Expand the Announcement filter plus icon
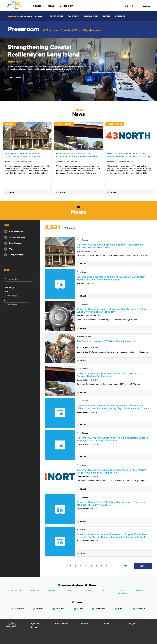 click(6, 255)
